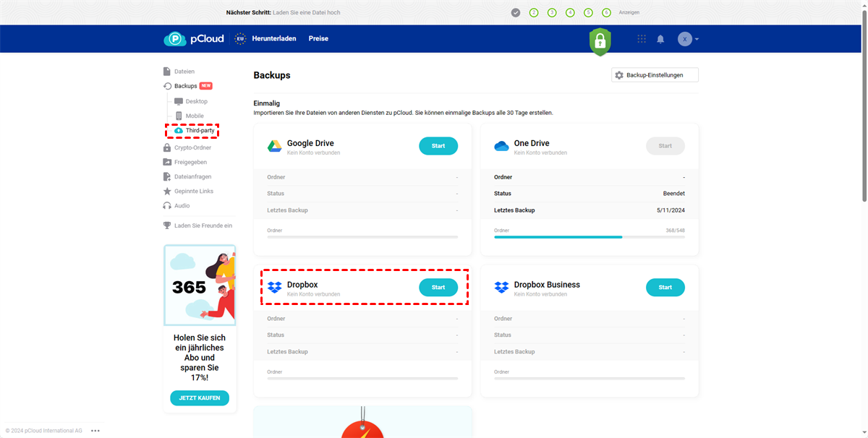Open the Preise menu item
Screen dimensions: 868x438
(318, 39)
